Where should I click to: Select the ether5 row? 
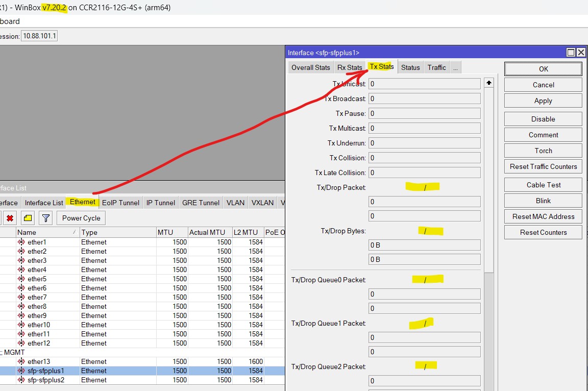pos(142,279)
